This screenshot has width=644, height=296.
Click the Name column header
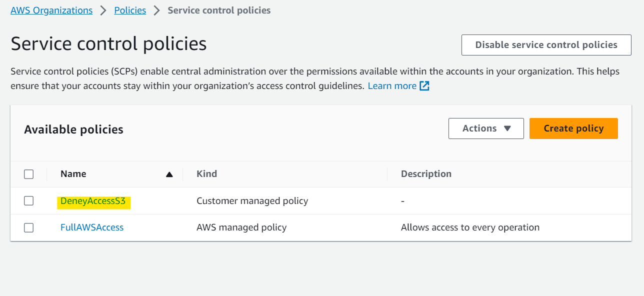click(73, 174)
